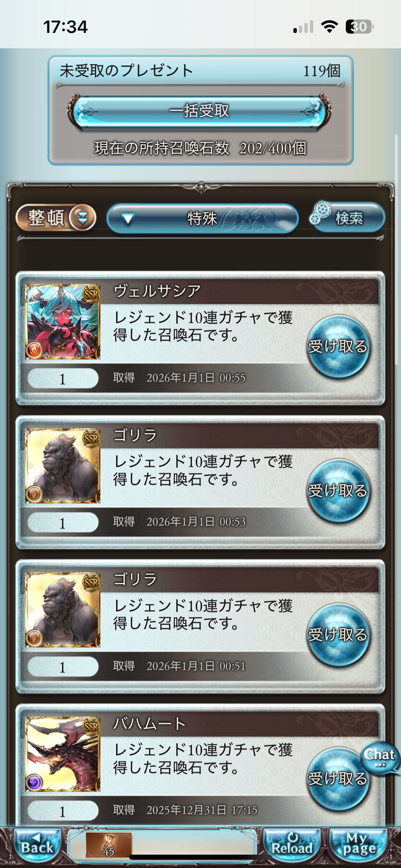Tap the Reload icon button
Screen dimensions: 401x868
pyautogui.click(x=292, y=845)
